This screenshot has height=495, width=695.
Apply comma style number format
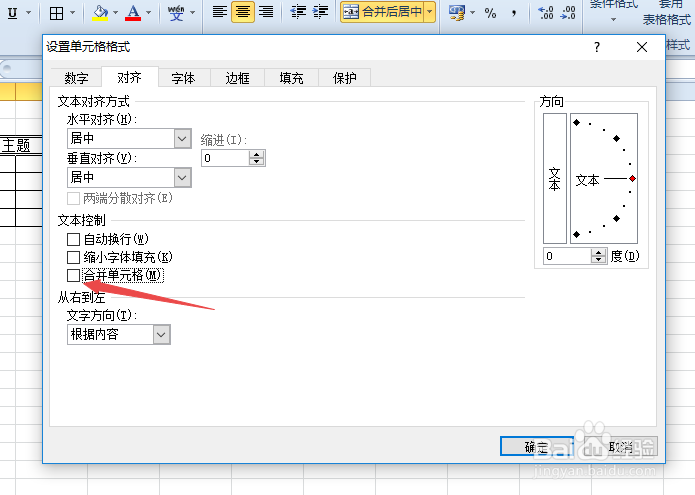(514, 13)
